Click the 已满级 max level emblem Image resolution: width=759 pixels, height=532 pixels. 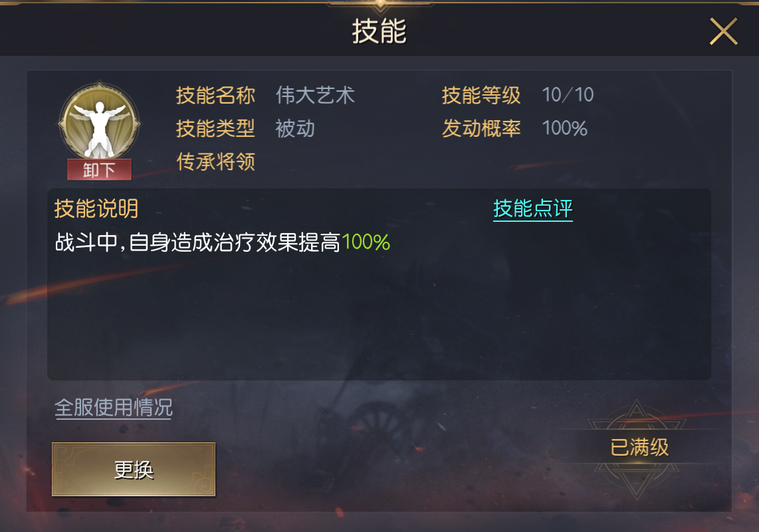tap(639, 448)
